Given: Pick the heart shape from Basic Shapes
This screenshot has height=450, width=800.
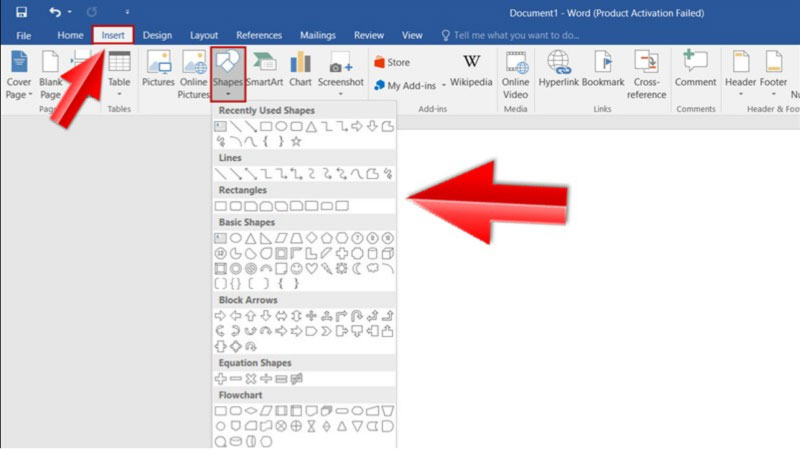Looking at the screenshot, I should click(312, 268).
